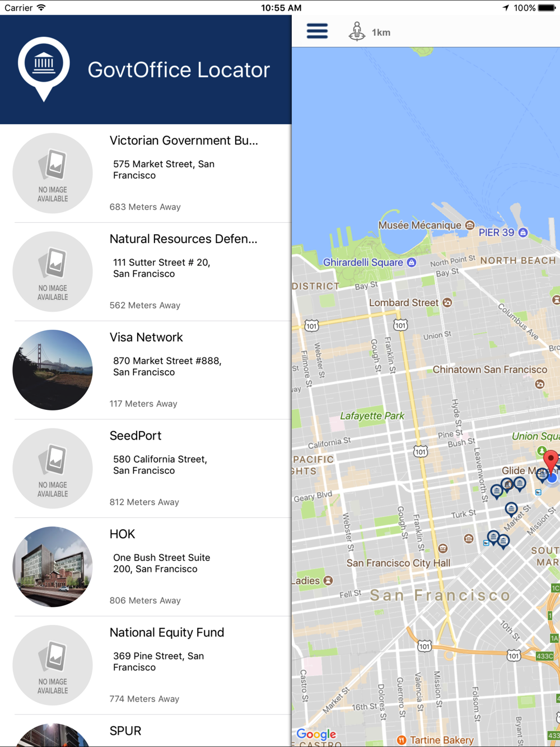Tap San Francisco City Hall map label

point(398,563)
